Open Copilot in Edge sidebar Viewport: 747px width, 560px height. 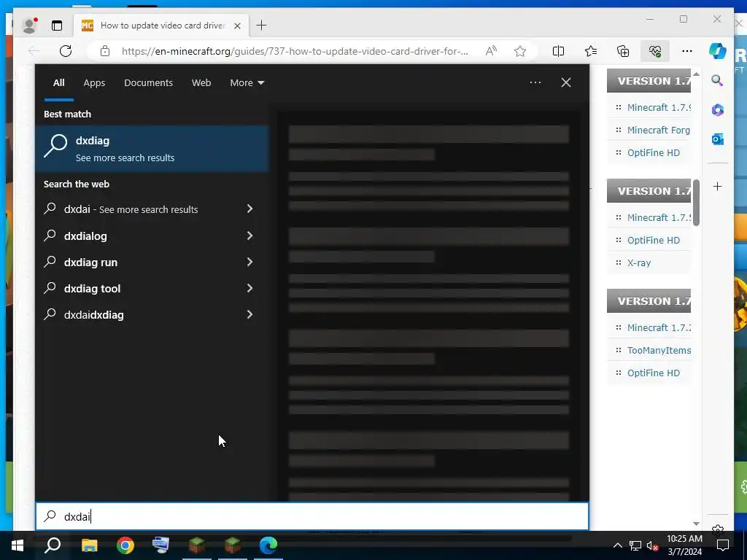coord(718,51)
